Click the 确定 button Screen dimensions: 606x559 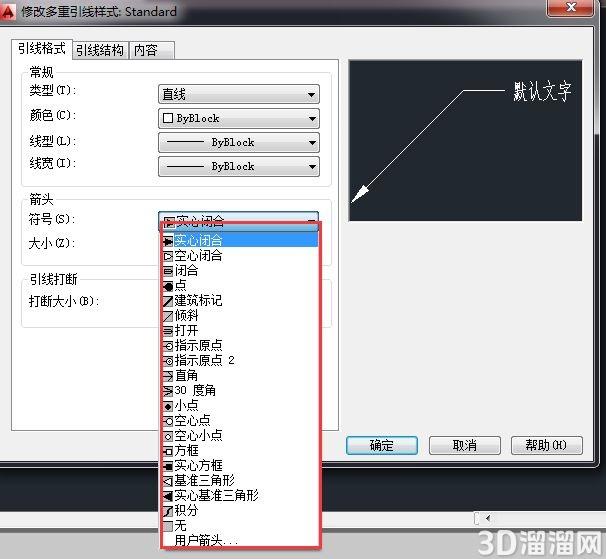click(382, 445)
